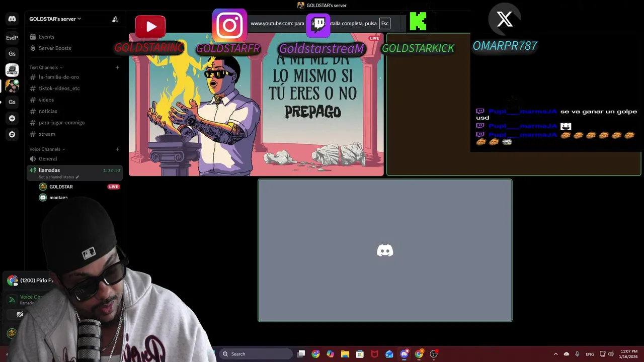Open Server Boosts

(x=55, y=48)
